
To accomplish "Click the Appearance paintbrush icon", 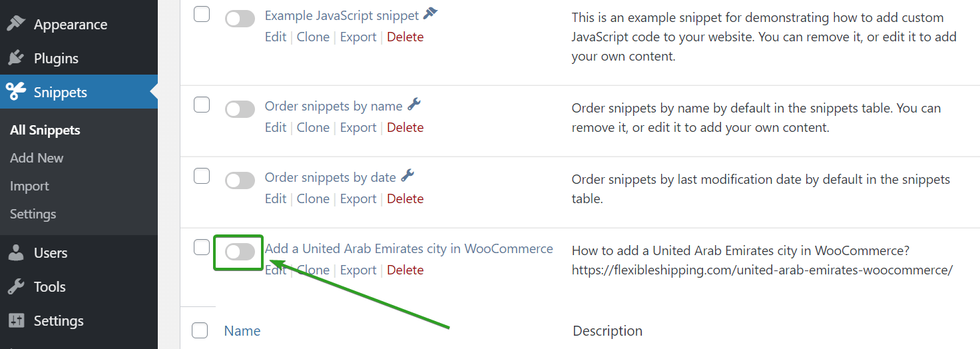I will [x=16, y=25].
